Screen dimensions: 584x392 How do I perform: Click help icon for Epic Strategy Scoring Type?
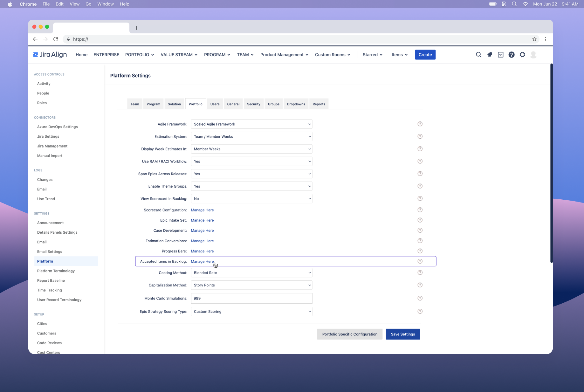[420, 311]
